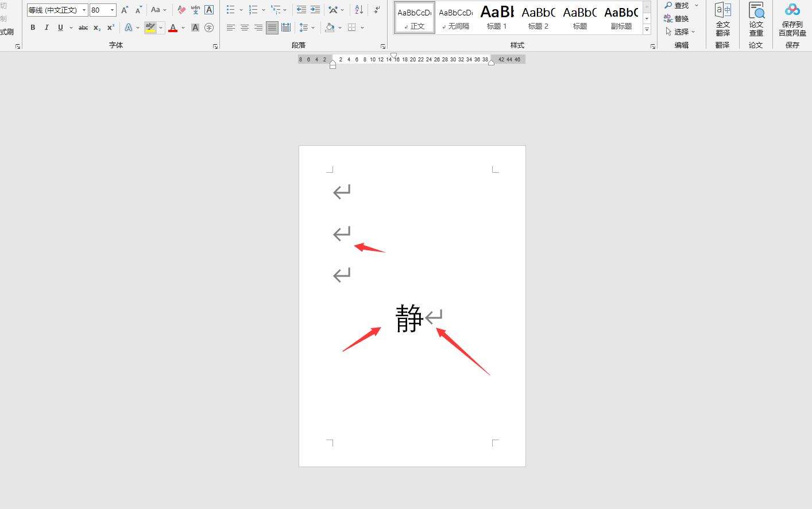The image size is (812, 509).
Task: Shrink font size with smaller A icon
Action: tap(138, 10)
